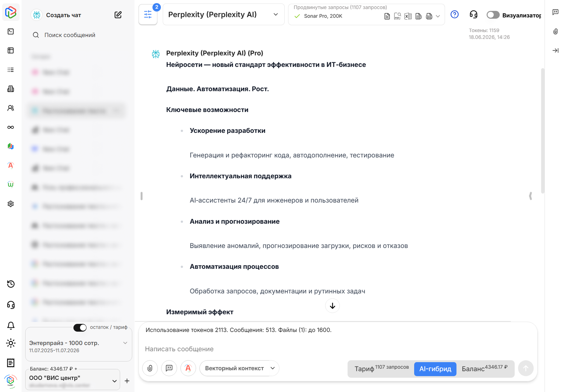Open the table layout icon in sidebar
Screen dimensions: 566x392
tap(11, 50)
